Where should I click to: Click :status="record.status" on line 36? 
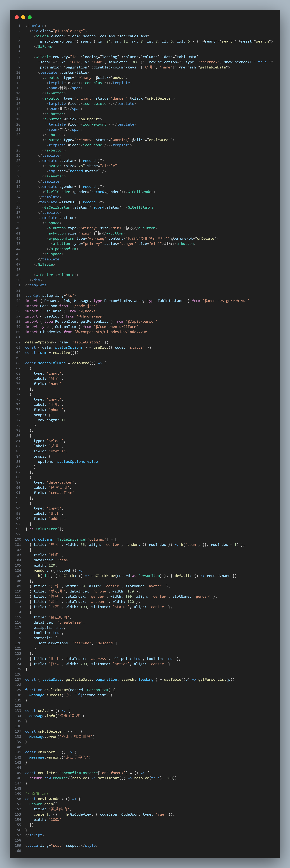pos(97,207)
